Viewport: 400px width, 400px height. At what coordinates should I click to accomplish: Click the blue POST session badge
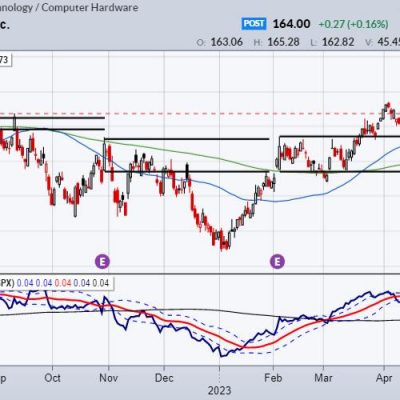tap(254, 24)
